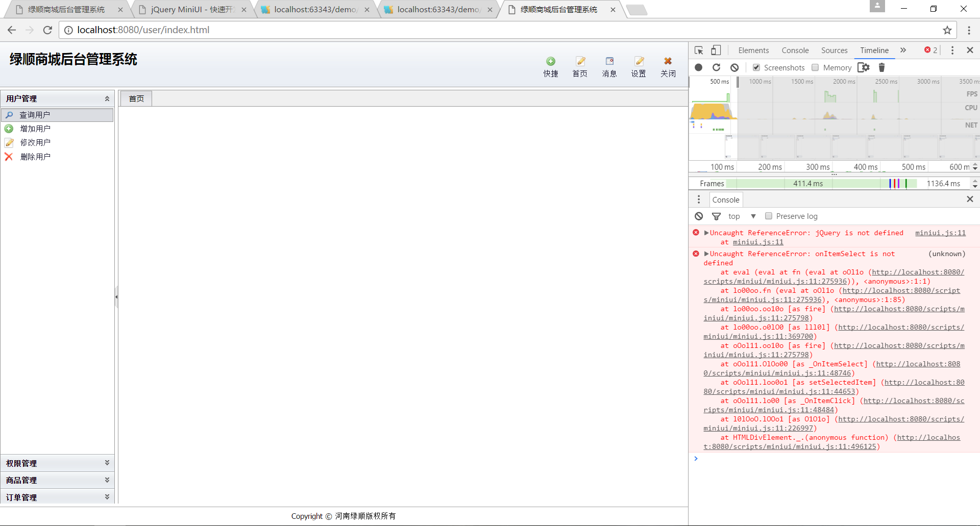
Task: Enable the Memory checkbox
Action: pyautogui.click(x=815, y=67)
